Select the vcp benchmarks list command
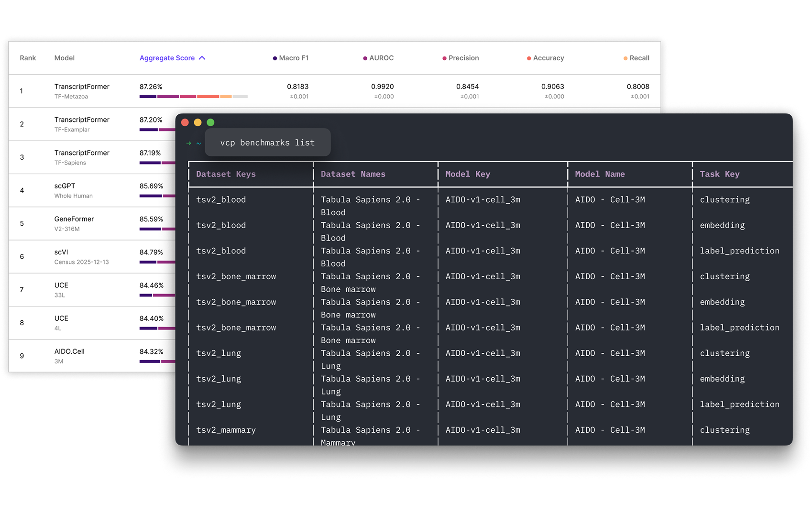Screen dimensions: 812x514 (267, 142)
